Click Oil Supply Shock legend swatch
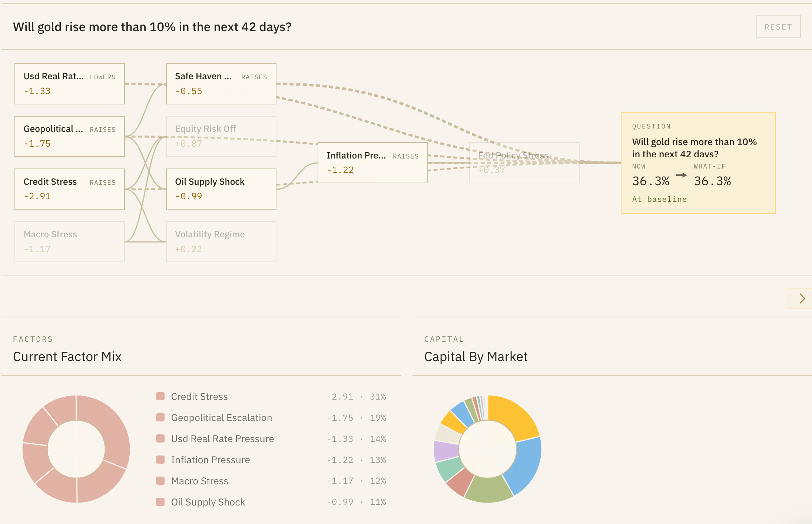This screenshot has width=812, height=524. (160, 502)
